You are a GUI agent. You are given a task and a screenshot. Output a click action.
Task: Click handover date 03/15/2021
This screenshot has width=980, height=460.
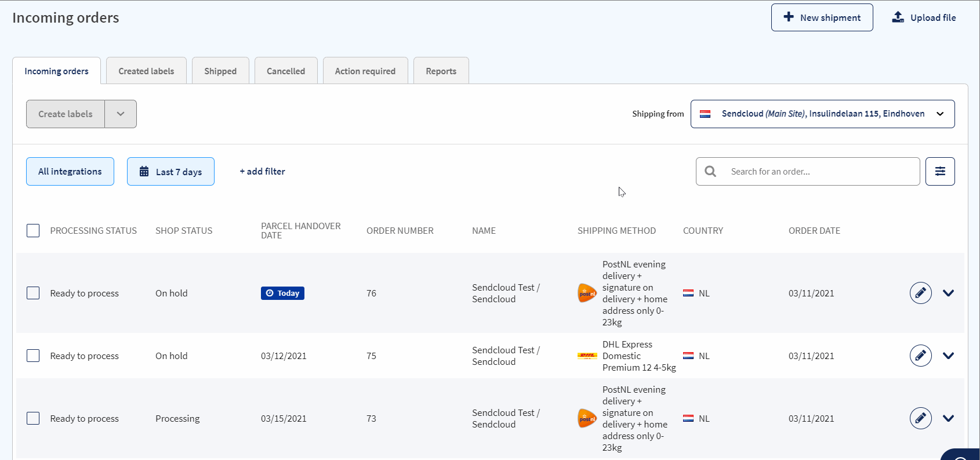pos(284,418)
